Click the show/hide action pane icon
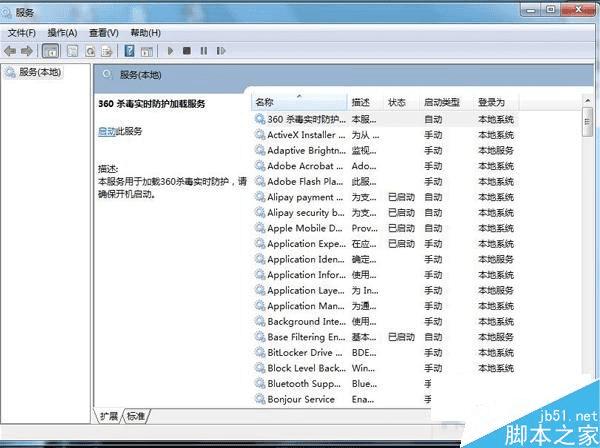600x448 pixels. point(147,51)
